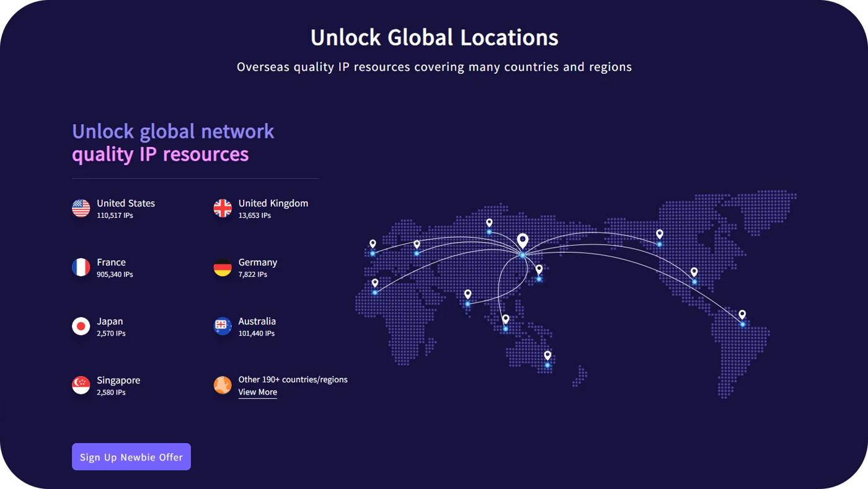This screenshot has width=868, height=489.
Task: Click the "110,517 IPs" count
Action: point(115,215)
